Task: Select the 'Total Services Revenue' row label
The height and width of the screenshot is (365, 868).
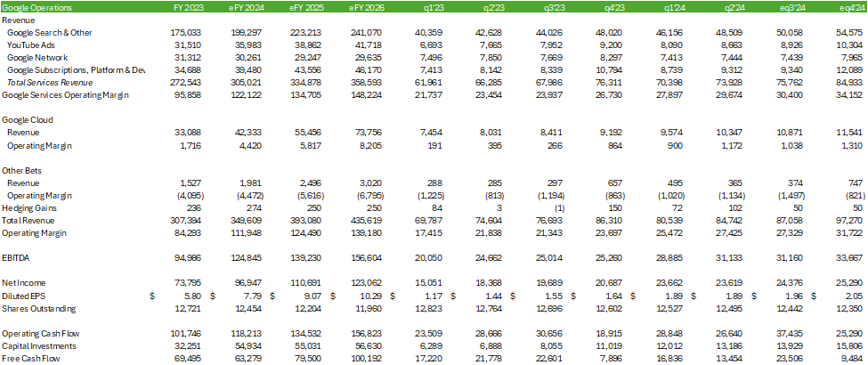Action: [x=49, y=83]
